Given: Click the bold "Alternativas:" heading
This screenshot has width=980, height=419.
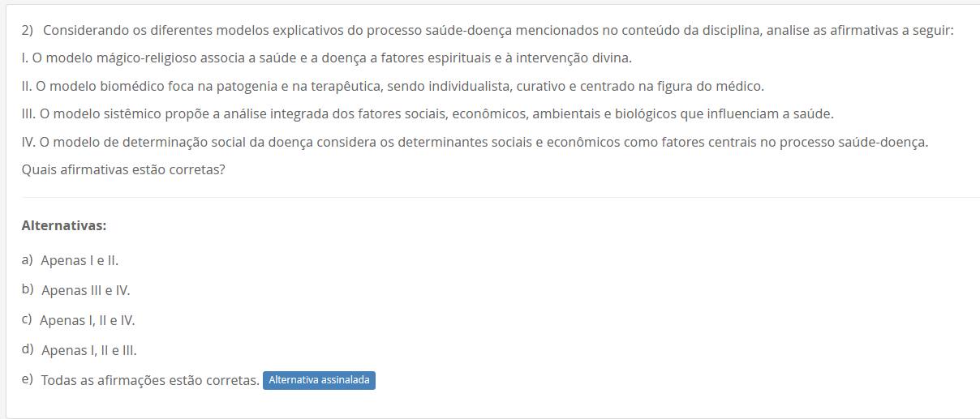Looking at the screenshot, I should 64,224.
